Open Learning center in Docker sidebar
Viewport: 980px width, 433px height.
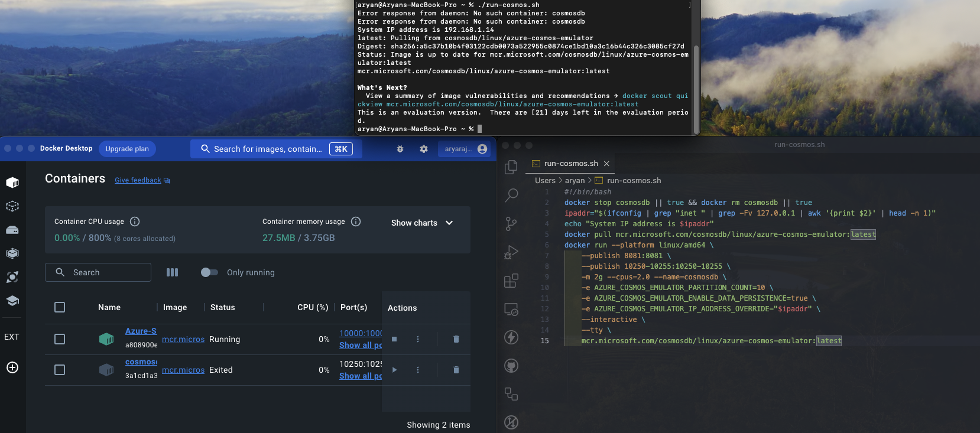pyautogui.click(x=12, y=301)
